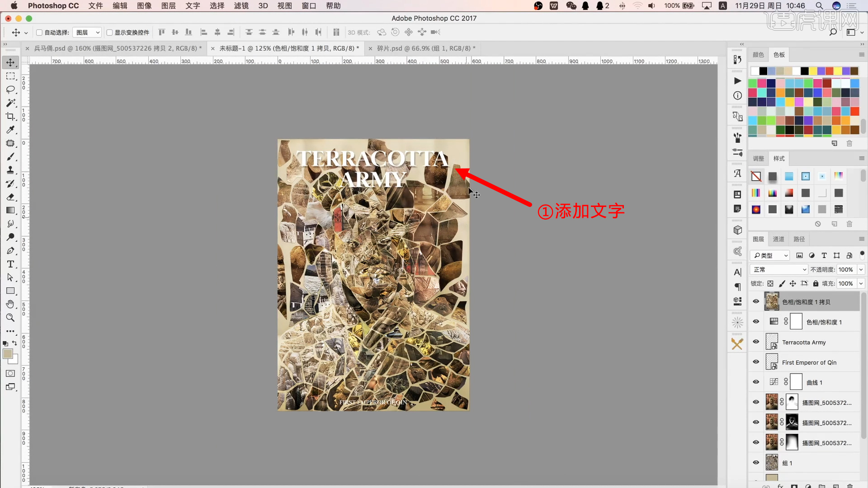Select the Rectangular Marquee tool
This screenshot has height=488, width=868.
10,76
